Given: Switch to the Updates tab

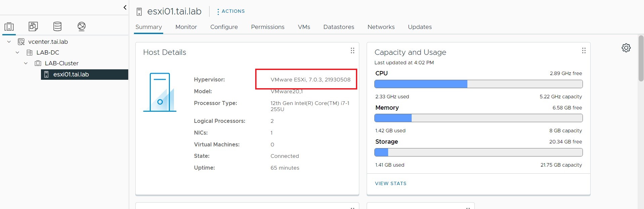Looking at the screenshot, I should pyautogui.click(x=420, y=27).
